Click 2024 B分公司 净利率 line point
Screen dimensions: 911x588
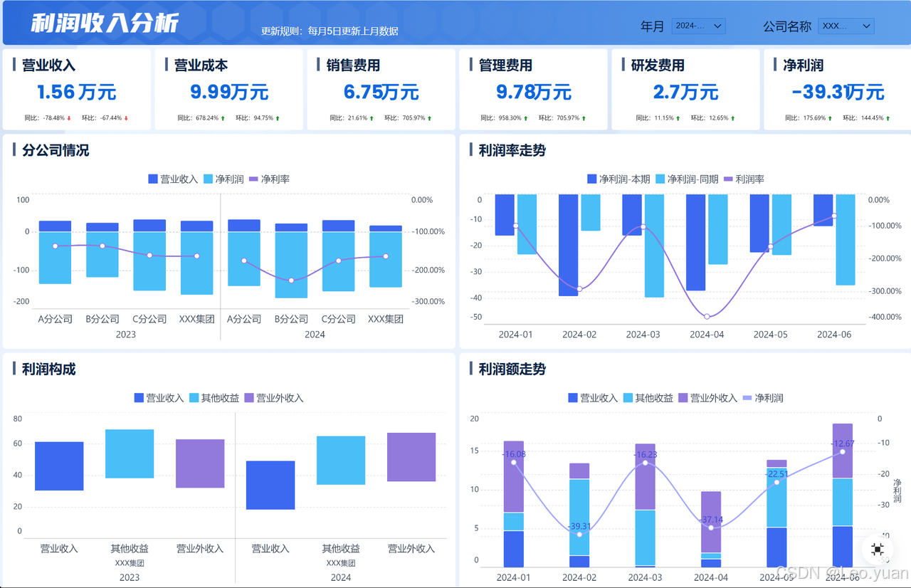point(291,280)
